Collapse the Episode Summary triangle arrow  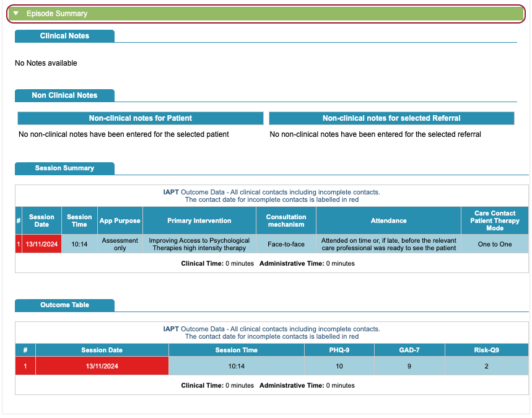(16, 14)
